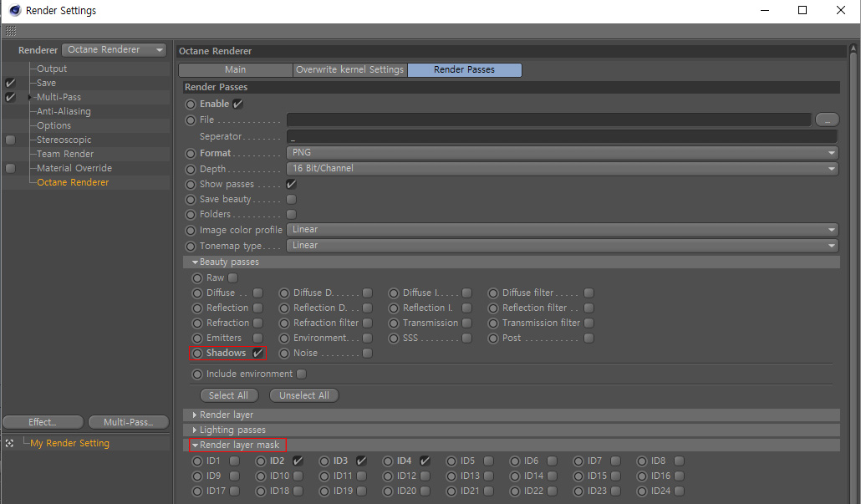The height and width of the screenshot is (504, 861).
Task: Enable the Save beauty checkbox
Action: (291, 200)
